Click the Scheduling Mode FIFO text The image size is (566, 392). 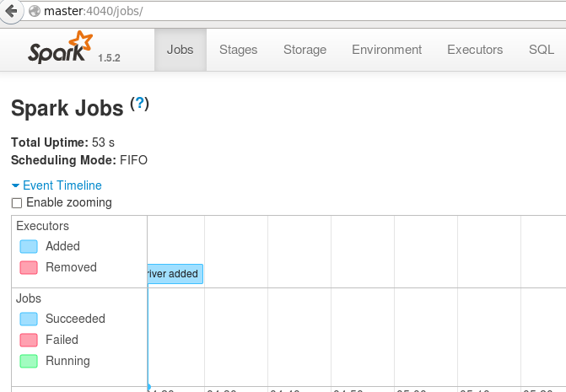click(79, 160)
